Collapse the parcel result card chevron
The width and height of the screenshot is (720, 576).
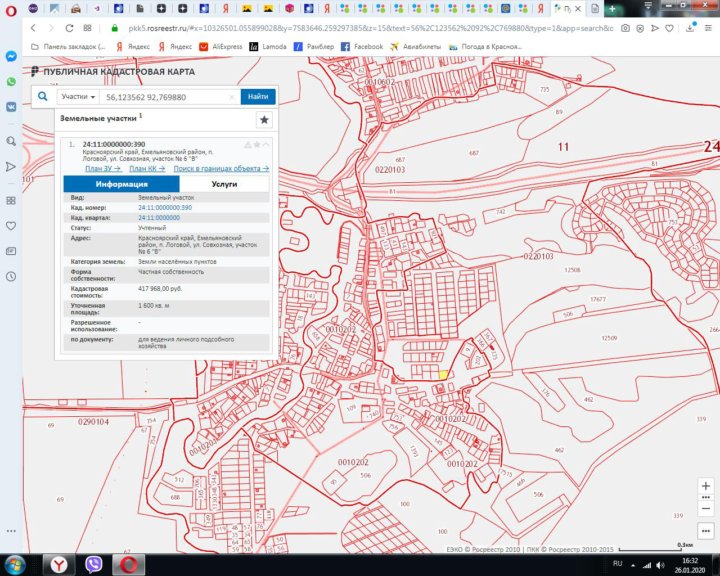(x=266, y=145)
